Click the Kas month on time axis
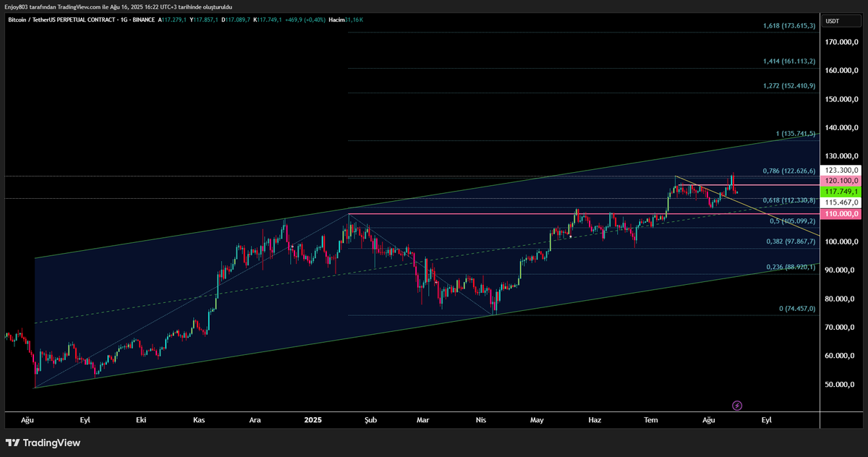 [199, 419]
